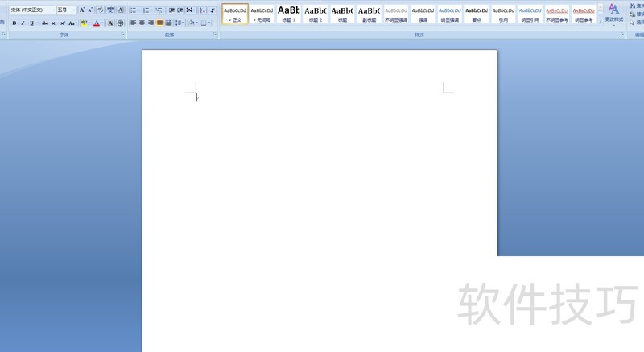Click the paragraph shading paint bucket
The image size is (644, 352).
192,23
